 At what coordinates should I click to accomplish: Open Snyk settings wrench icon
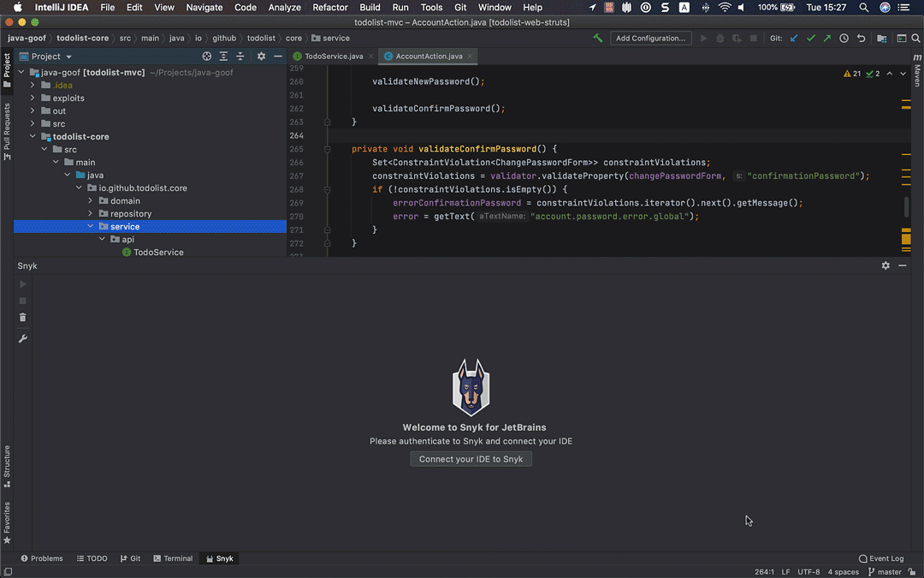click(x=22, y=338)
